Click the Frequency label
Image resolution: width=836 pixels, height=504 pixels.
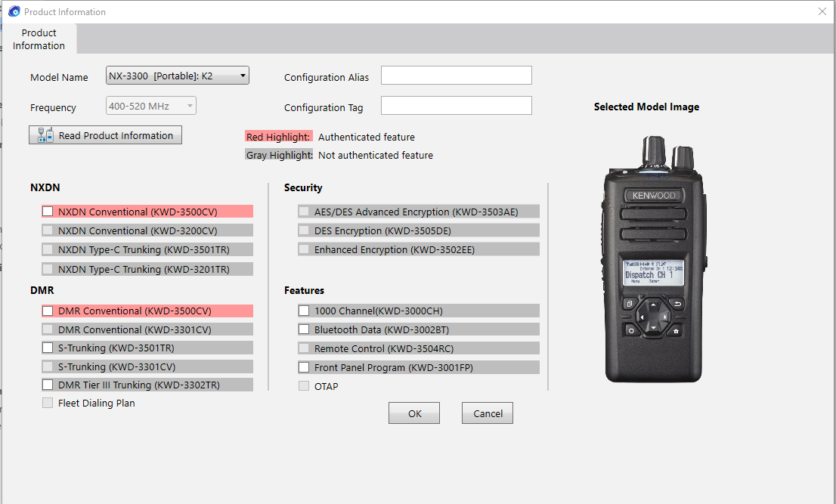point(54,107)
